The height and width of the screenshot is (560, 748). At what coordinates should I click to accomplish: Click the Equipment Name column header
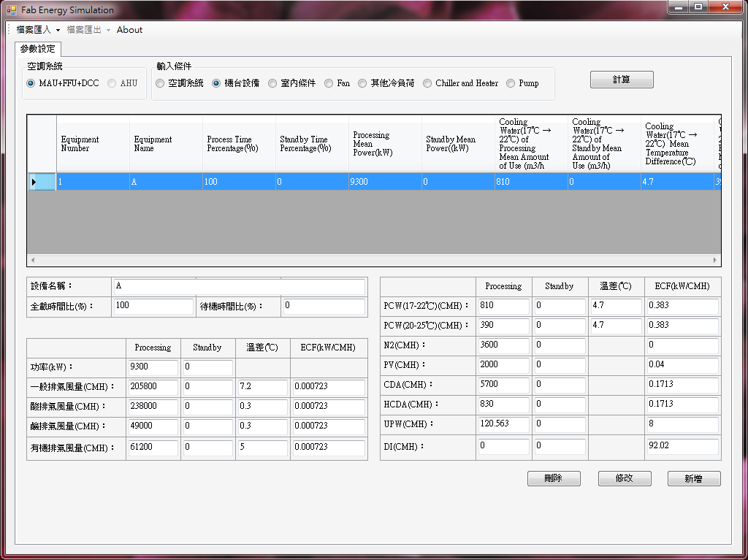(x=166, y=144)
